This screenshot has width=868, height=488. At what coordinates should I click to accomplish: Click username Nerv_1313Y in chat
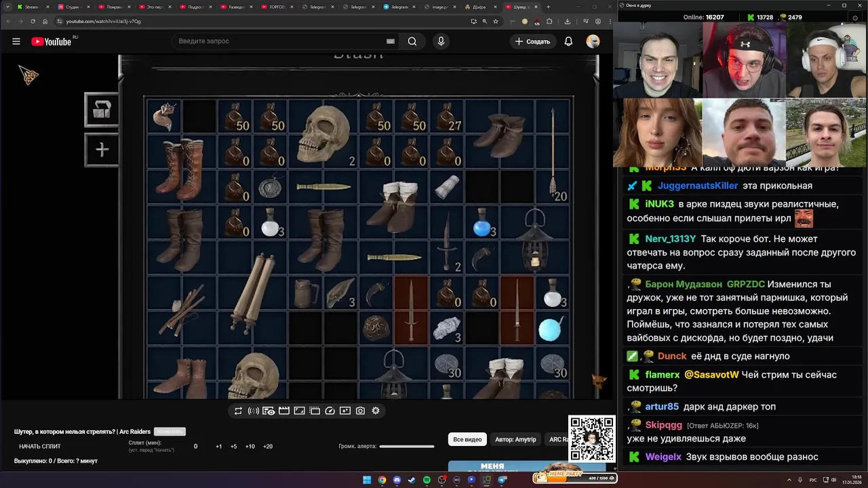[x=670, y=239]
